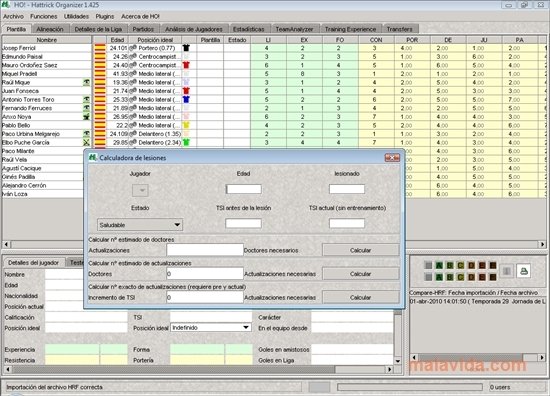Click the TSI actual (sin entrenamiento) field
This screenshot has width=550, height=396.
pyautogui.click(x=347, y=223)
